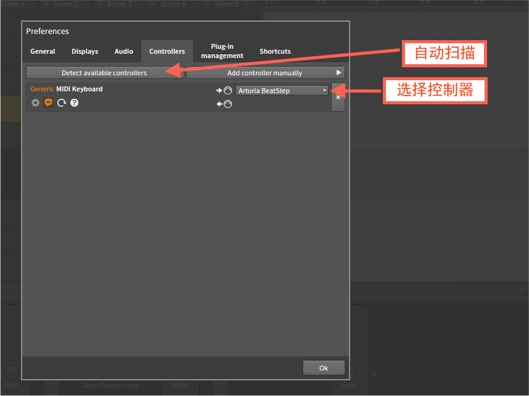Open controller settings gear icon
This screenshot has width=529, height=396.
tap(35, 103)
